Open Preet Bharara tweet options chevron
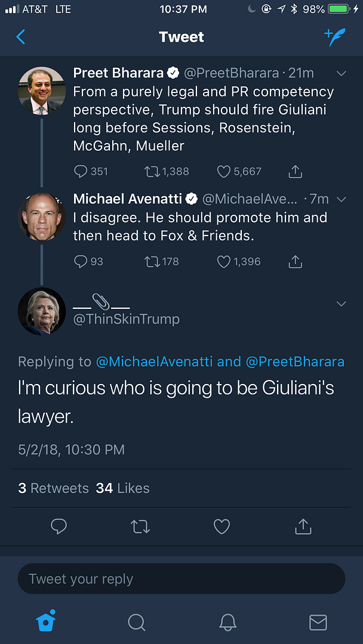Viewport: 363px width, 644px height. [342, 73]
